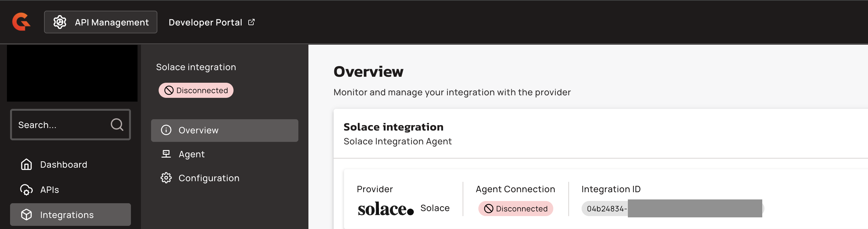Select Dashboard in the sidebar
Viewport: 868px width, 229px height.
click(x=63, y=164)
